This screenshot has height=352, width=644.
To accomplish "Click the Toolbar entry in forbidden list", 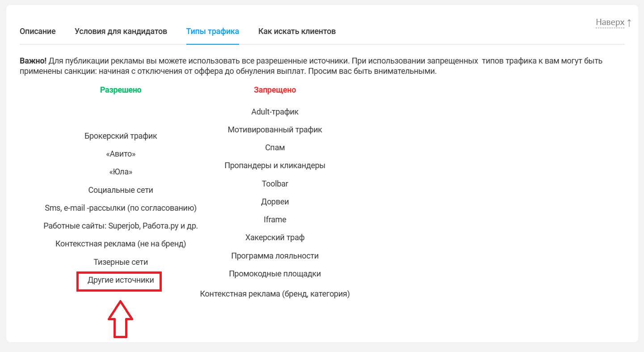I will point(275,184).
